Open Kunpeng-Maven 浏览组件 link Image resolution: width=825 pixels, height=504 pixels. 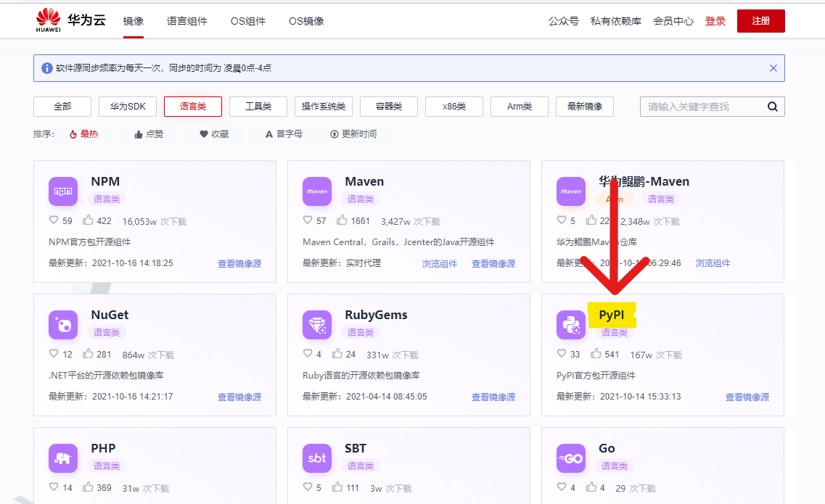[713, 263]
